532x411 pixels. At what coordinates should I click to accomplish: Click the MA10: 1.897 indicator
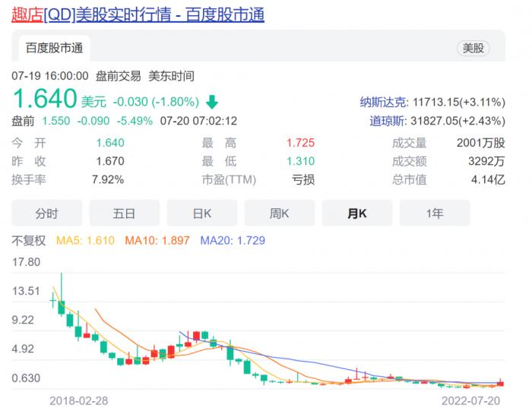(157, 240)
